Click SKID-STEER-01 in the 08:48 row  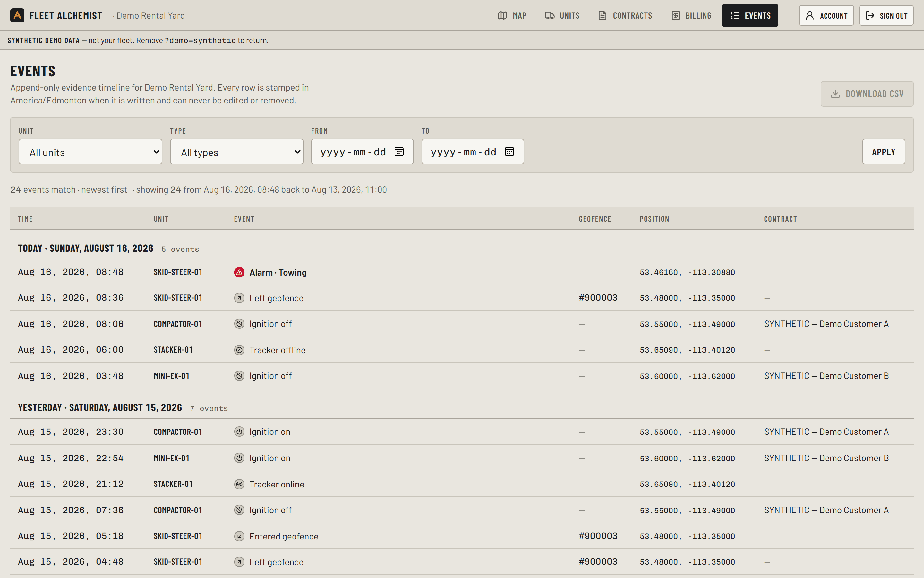[x=178, y=272]
